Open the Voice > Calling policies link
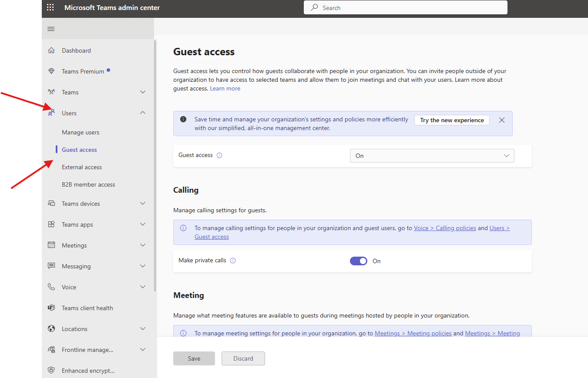The width and height of the screenshot is (588, 378). tap(445, 227)
